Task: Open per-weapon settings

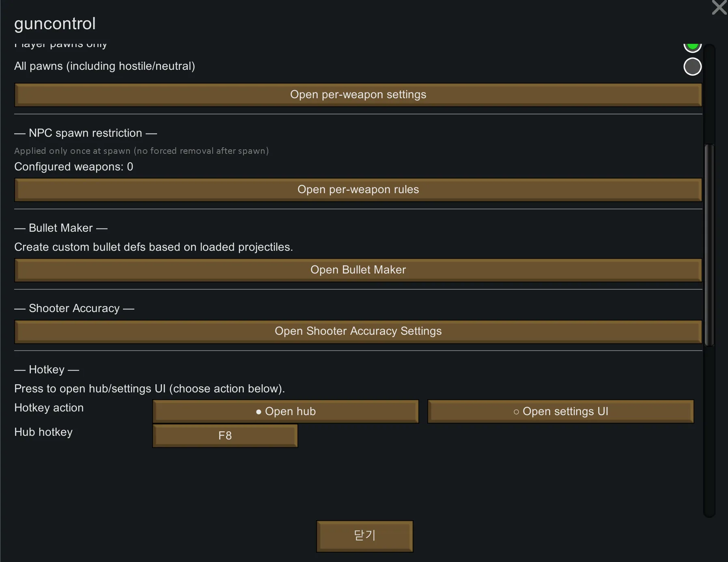Action: pyautogui.click(x=358, y=95)
